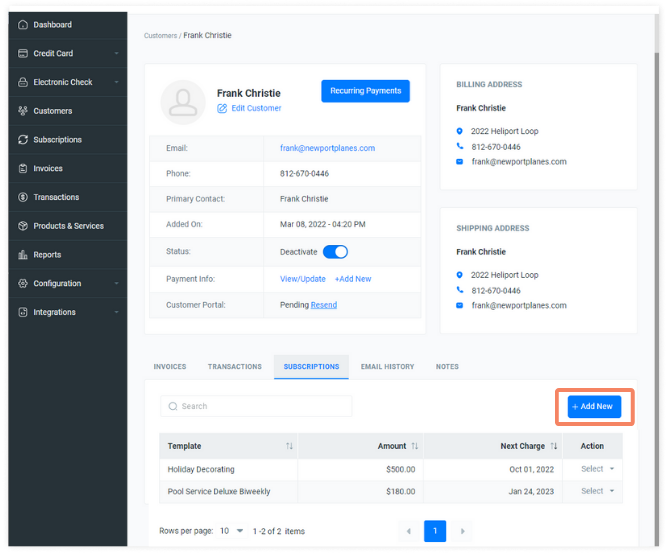Click the blue Add New subscription button
Screen dimensions: 668x553
pos(594,406)
